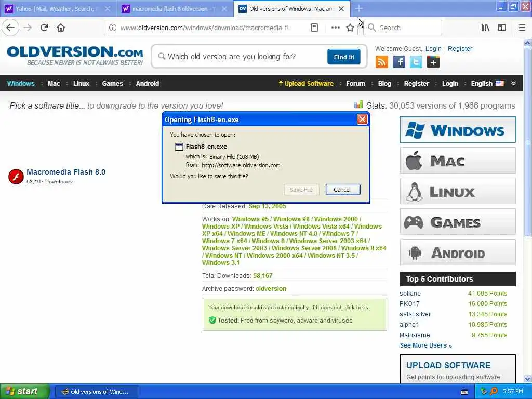This screenshot has height=399, width=532.
Task: Close the macromedia flash 8 oldversion tab
Action: 224,9
